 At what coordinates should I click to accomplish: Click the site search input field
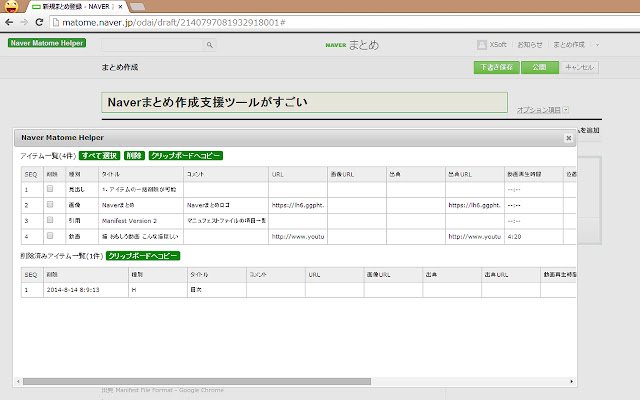click(152, 45)
